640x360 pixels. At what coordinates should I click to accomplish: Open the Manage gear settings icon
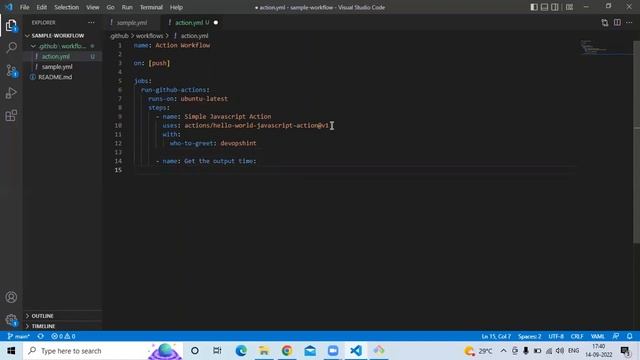tap(11, 320)
